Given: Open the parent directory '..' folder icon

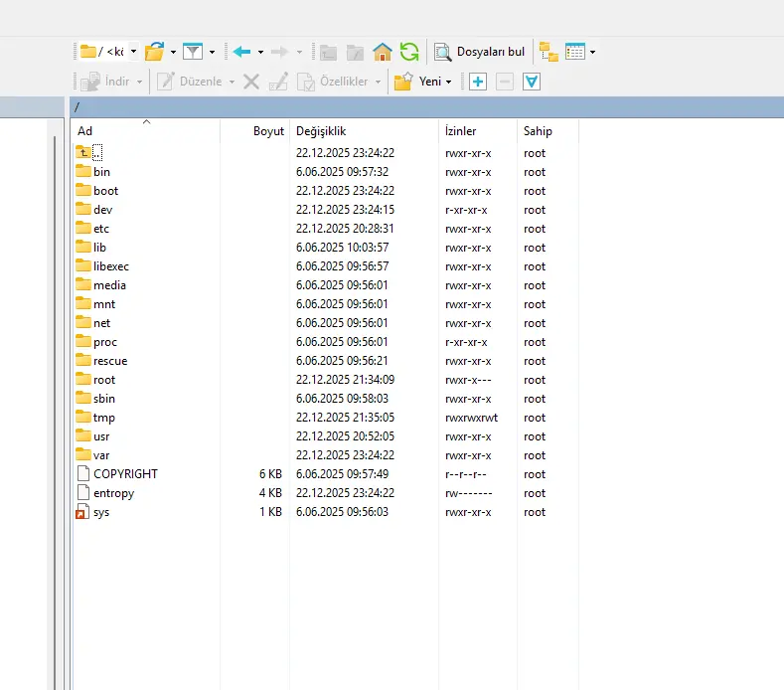Looking at the screenshot, I should pos(84,153).
